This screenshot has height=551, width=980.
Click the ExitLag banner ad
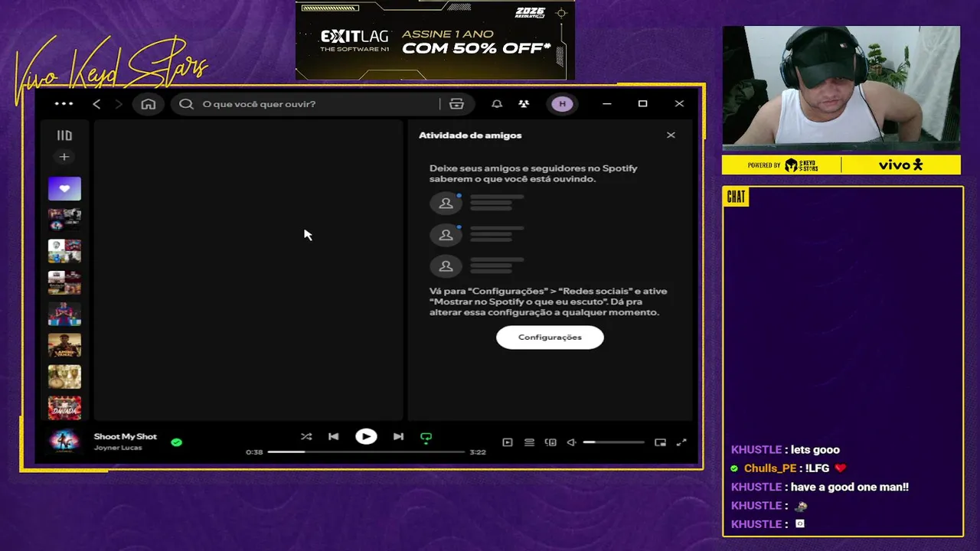click(x=435, y=40)
